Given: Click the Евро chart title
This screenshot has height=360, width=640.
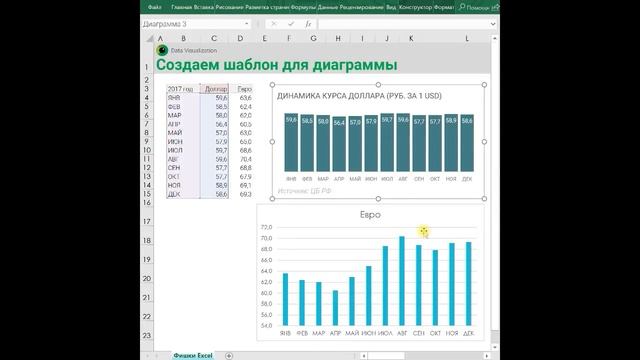Looking at the screenshot, I should click(370, 215).
